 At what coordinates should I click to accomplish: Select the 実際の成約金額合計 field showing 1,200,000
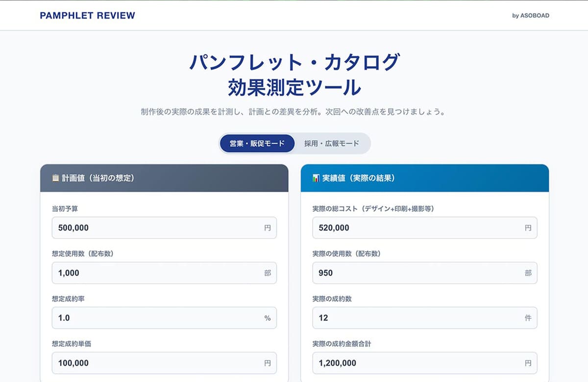click(425, 363)
